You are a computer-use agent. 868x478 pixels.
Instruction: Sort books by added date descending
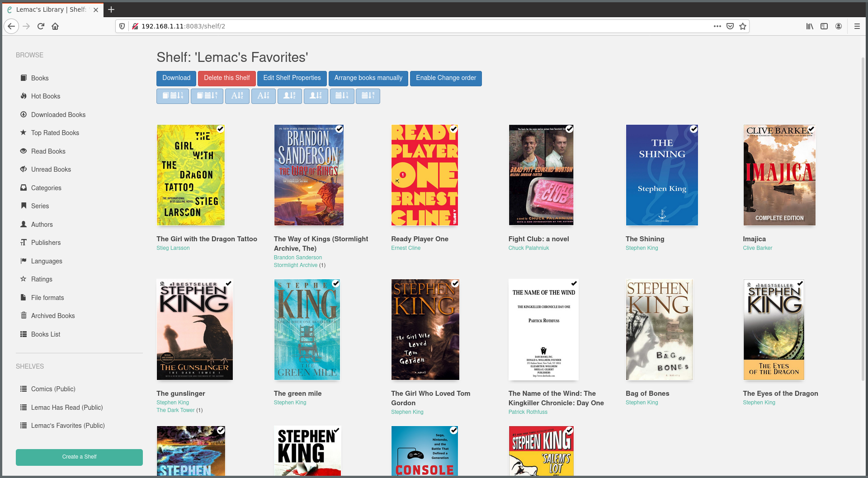tap(207, 96)
